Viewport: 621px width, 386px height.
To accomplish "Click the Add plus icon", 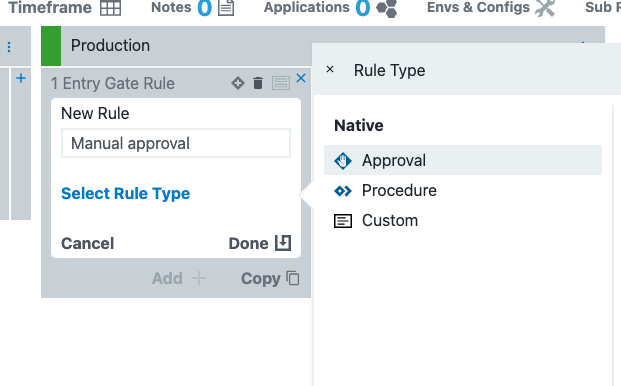I will [199, 278].
